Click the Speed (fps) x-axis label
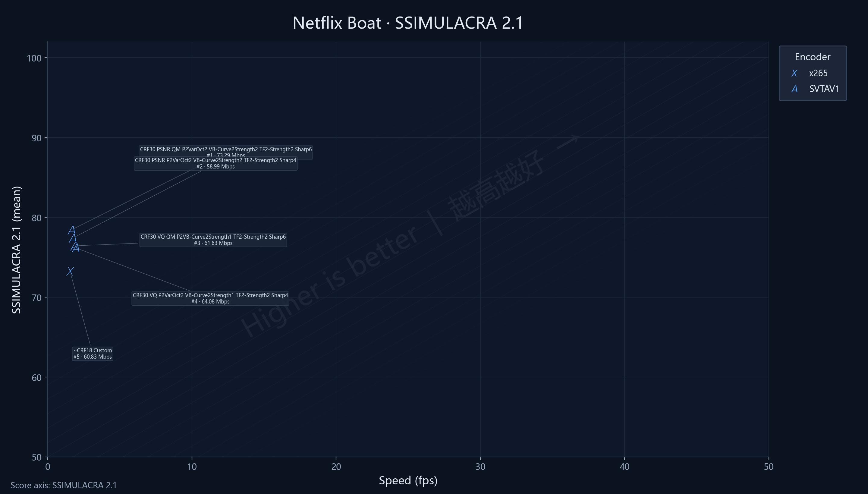Viewport: 868px width, 494px height. coord(408,480)
